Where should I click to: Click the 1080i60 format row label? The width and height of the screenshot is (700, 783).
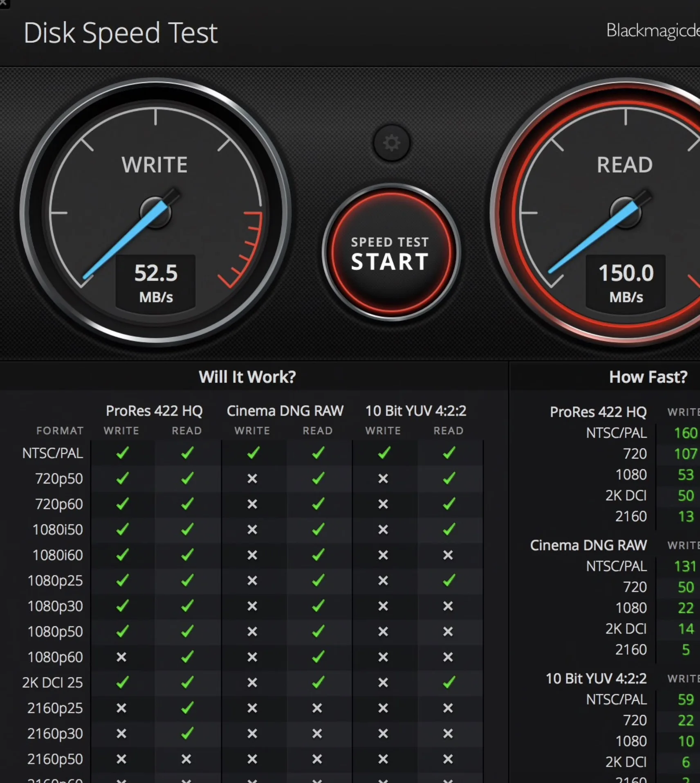(58, 555)
